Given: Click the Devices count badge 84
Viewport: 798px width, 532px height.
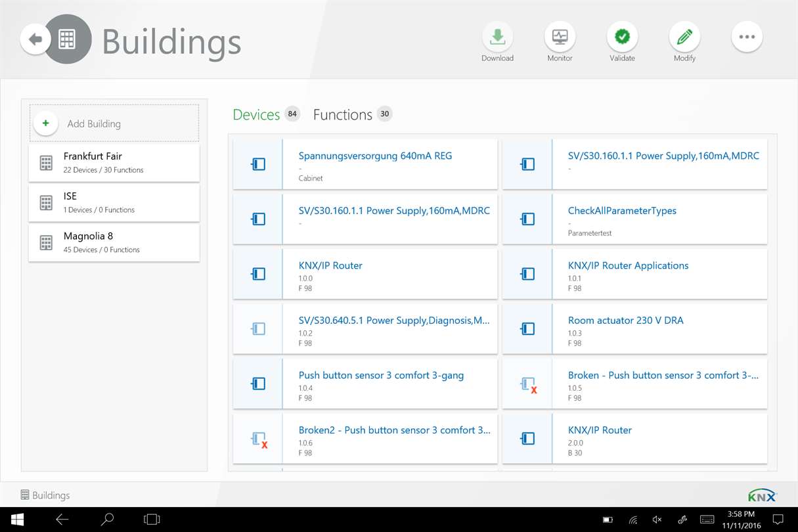Looking at the screenshot, I should (292, 114).
